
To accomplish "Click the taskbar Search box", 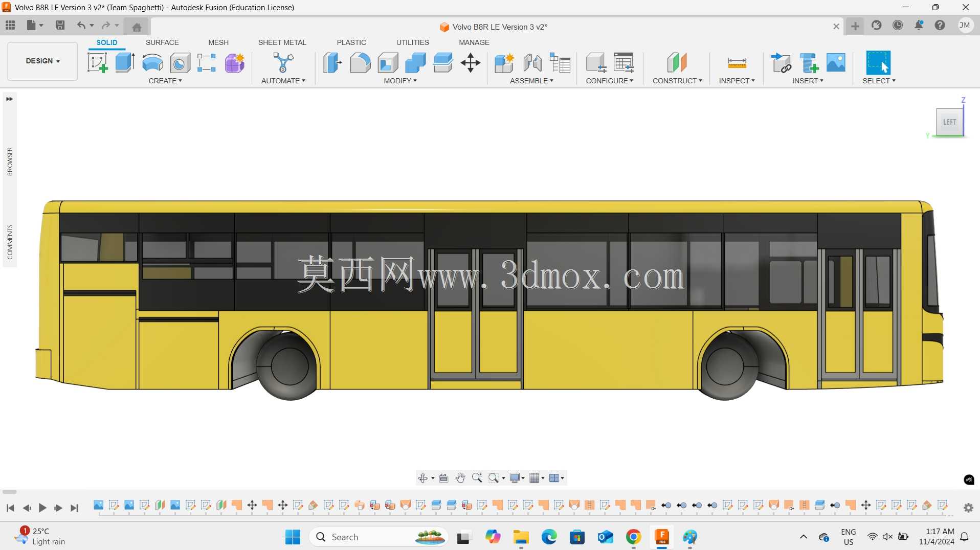I will (x=378, y=537).
